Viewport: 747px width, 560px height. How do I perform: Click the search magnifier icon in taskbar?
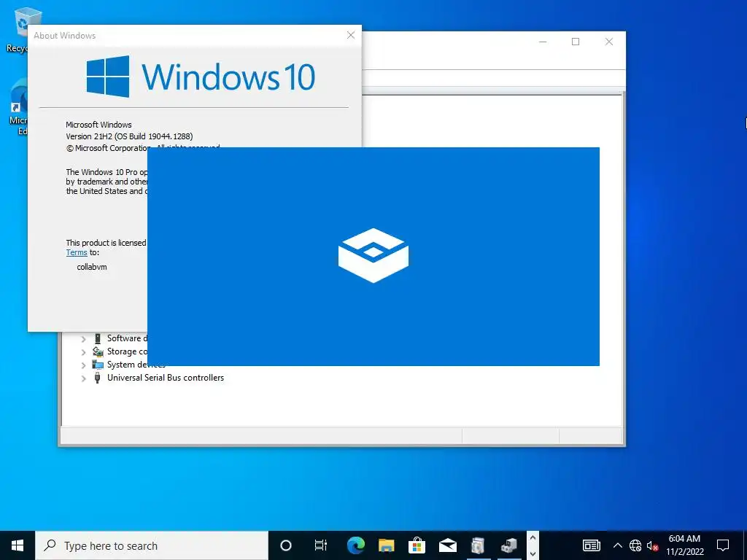[x=50, y=545]
